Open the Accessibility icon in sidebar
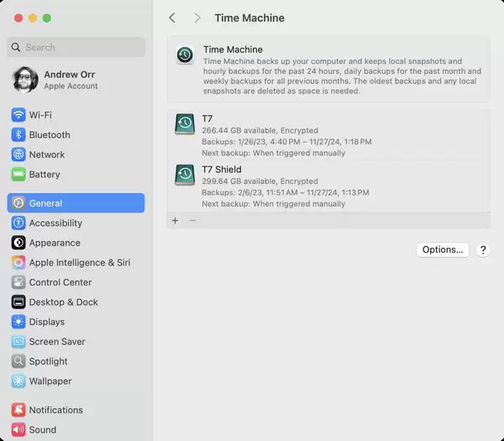Viewport: 504px width, 441px height. click(x=18, y=223)
